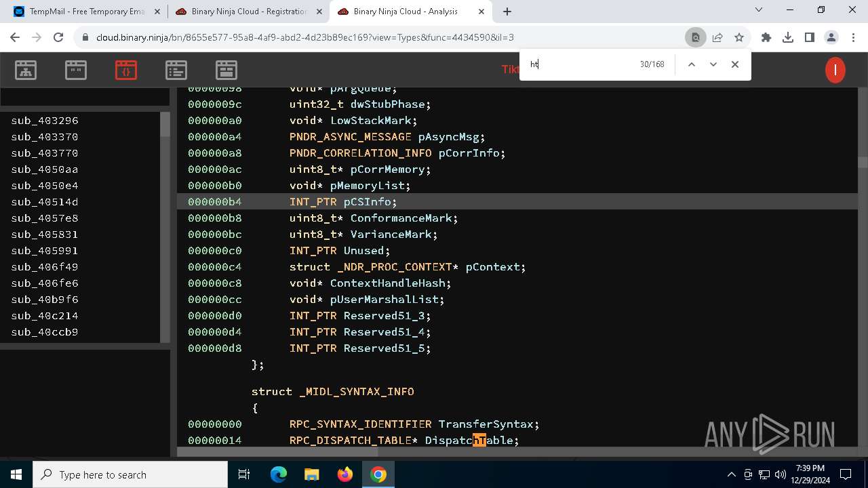Viewport: 868px width, 488px height.
Task: Go to previous find match
Action: pyautogui.click(x=691, y=64)
